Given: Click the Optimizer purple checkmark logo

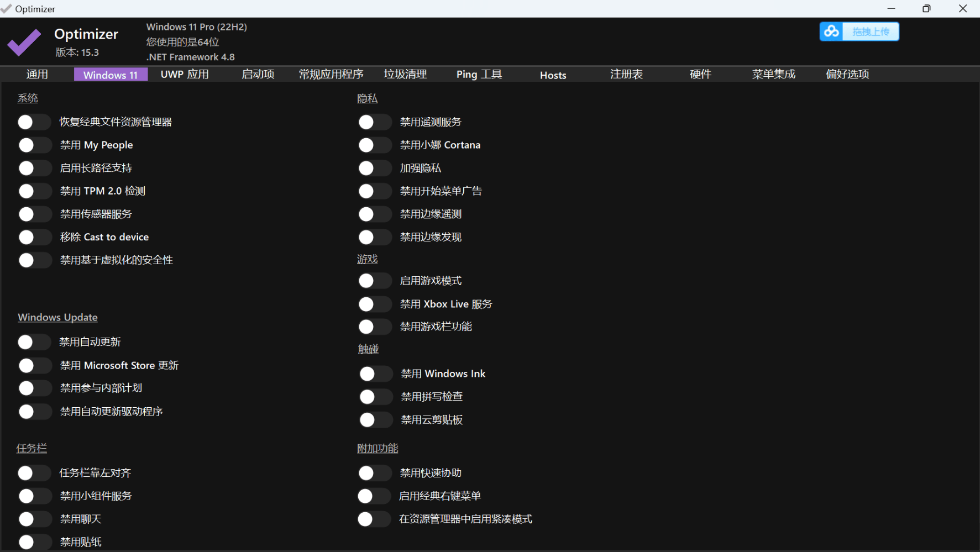Looking at the screenshot, I should 24,42.
